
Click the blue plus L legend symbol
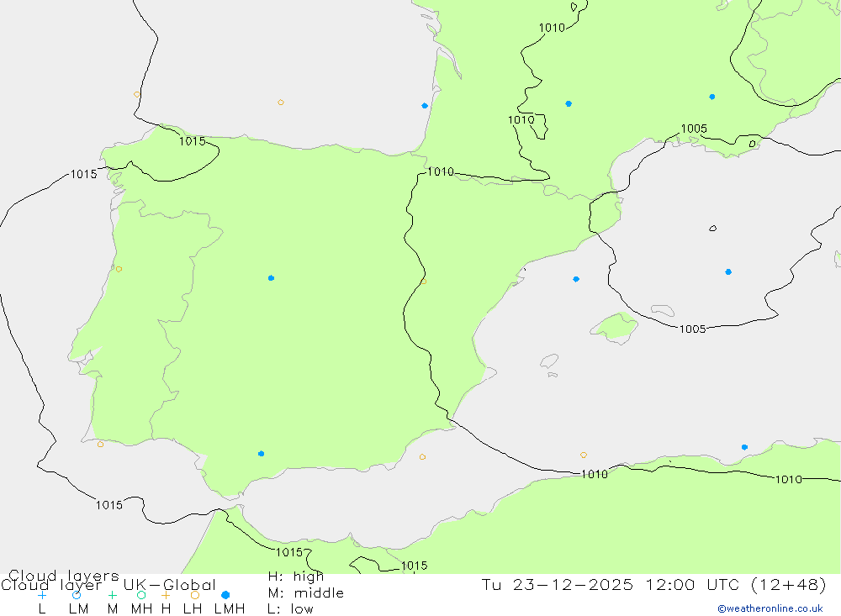[x=42, y=595]
